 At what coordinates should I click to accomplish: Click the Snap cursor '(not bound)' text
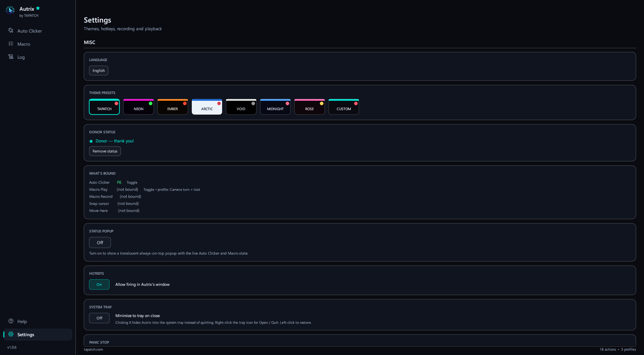pos(128,204)
